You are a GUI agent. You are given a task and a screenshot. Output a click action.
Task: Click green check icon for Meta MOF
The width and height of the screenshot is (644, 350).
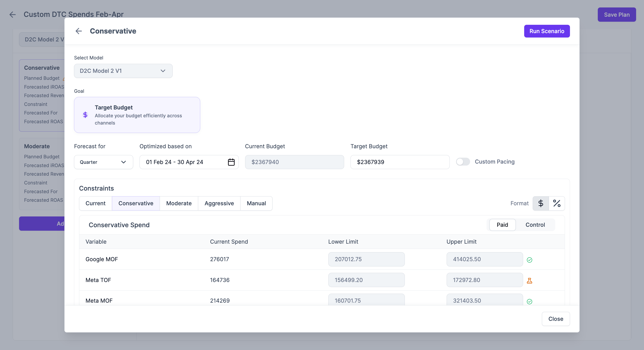pyautogui.click(x=529, y=302)
